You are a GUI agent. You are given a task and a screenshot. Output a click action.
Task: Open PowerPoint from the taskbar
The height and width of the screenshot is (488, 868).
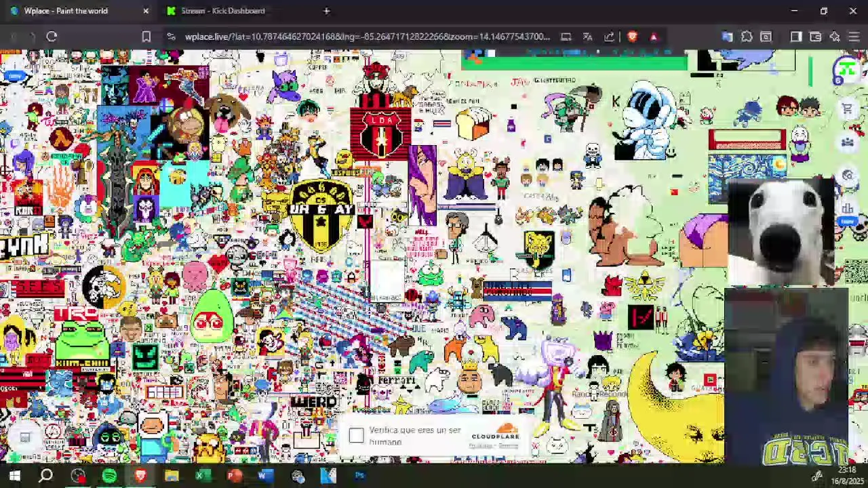coord(234,476)
